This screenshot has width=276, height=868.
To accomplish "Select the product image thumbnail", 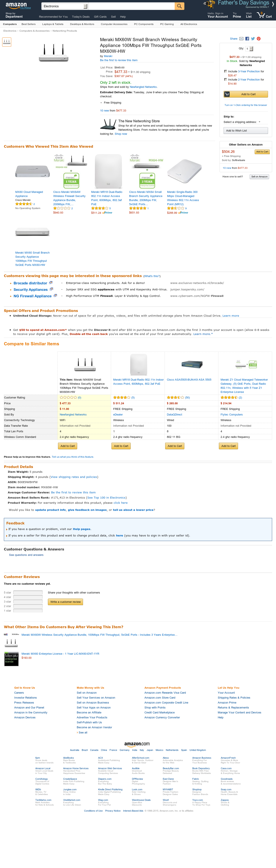I will [x=7, y=42].
